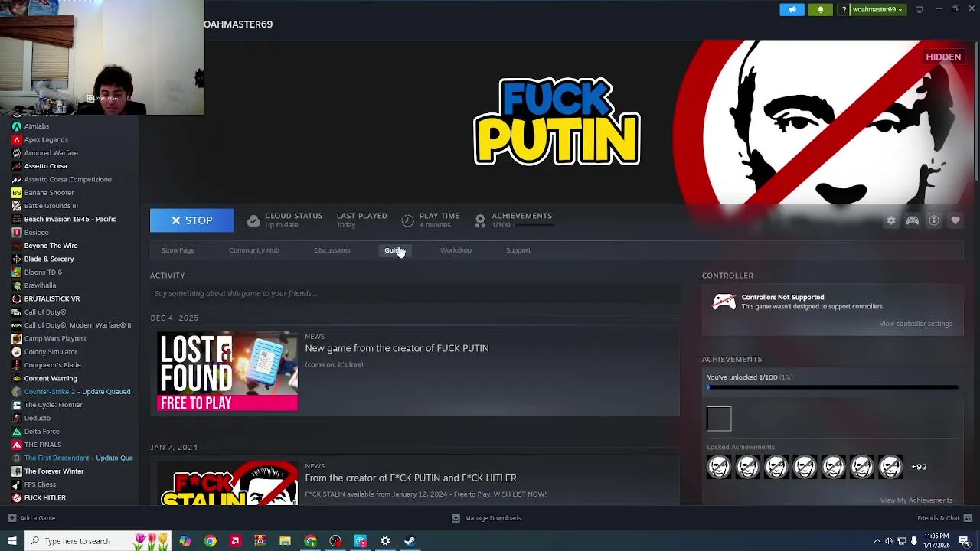Open 'New game from the creator' news title
Viewport: 980px width, 551px height.
[397, 348]
